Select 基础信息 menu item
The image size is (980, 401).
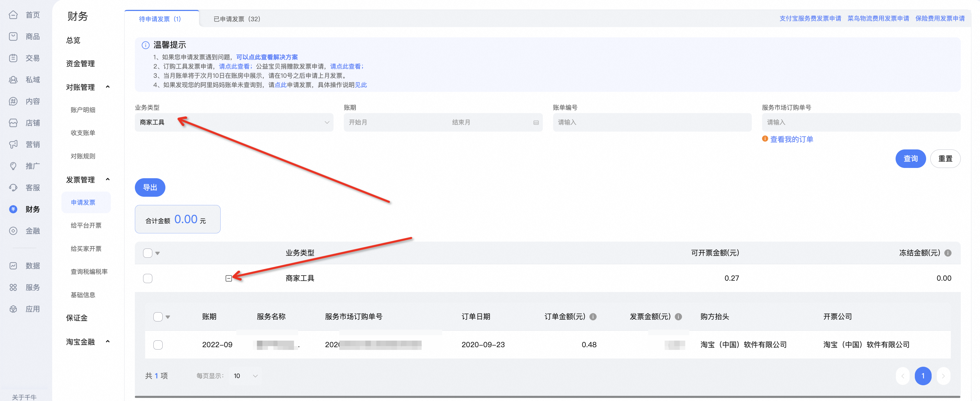pyautogui.click(x=83, y=295)
